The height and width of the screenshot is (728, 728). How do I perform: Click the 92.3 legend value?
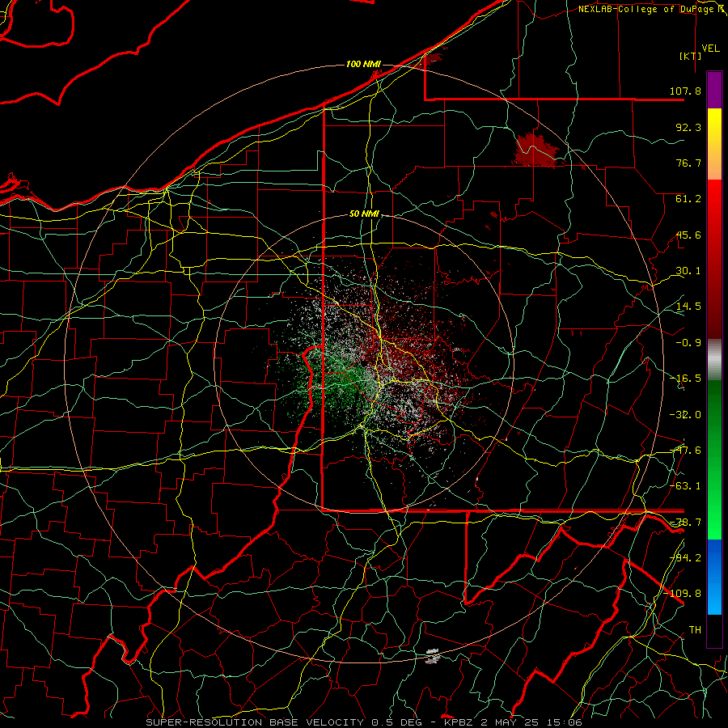pyautogui.click(x=688, y=127)
